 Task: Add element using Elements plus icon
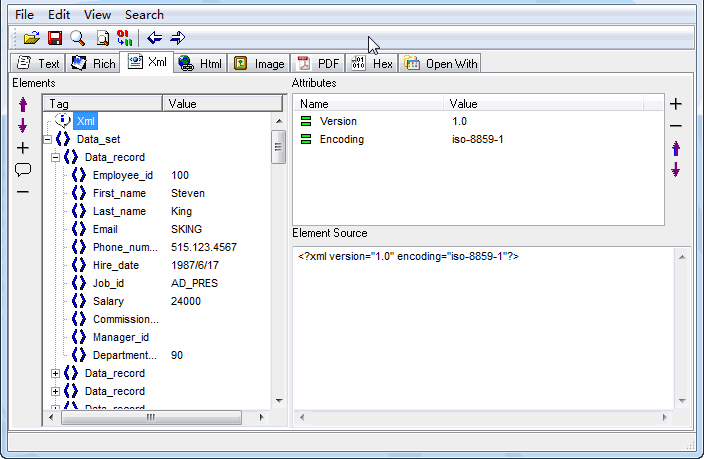click(x=22, y=148)
